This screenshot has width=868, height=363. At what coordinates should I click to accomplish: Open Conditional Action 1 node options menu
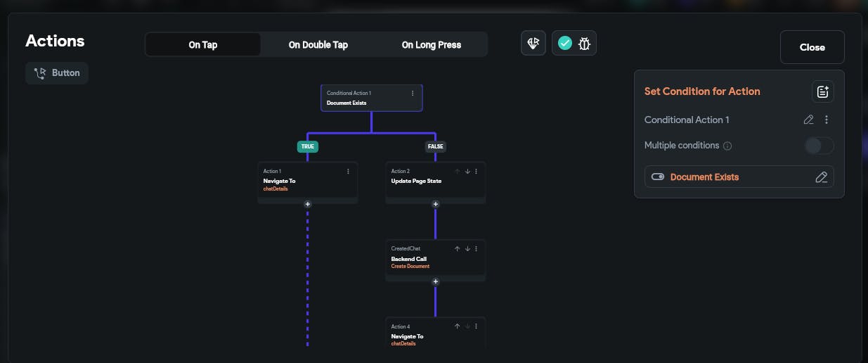point(413,93)
